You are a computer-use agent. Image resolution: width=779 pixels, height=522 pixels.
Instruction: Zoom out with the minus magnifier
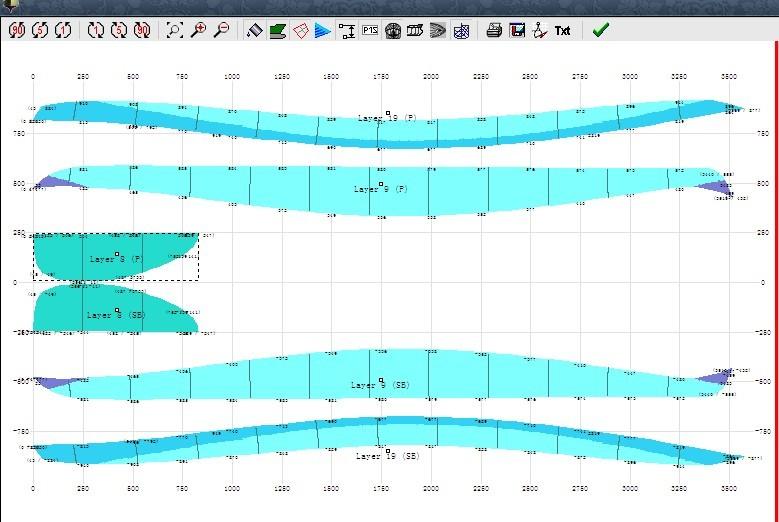(222, 31)
